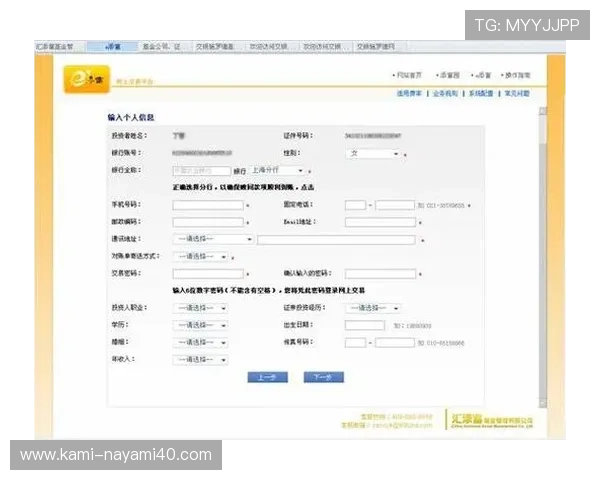Screen dimensions: 600x480
Task: Click the 传真号码 area code field
Action: click(355, 343)
